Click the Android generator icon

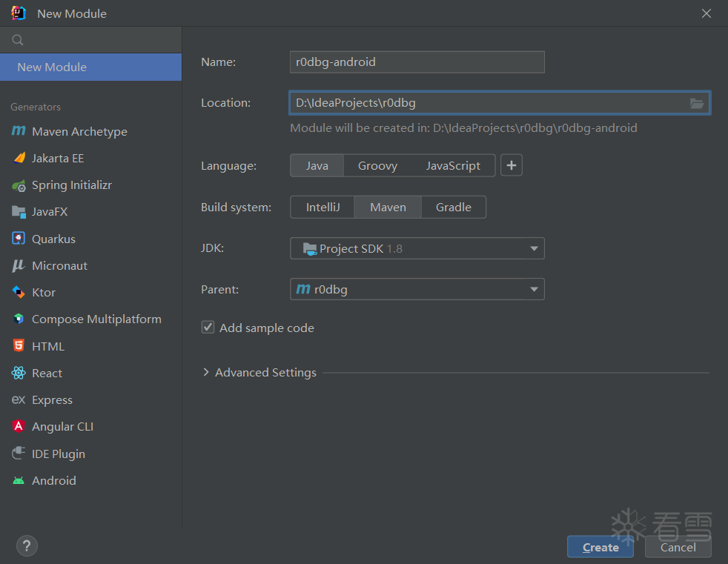coord(19,480)
